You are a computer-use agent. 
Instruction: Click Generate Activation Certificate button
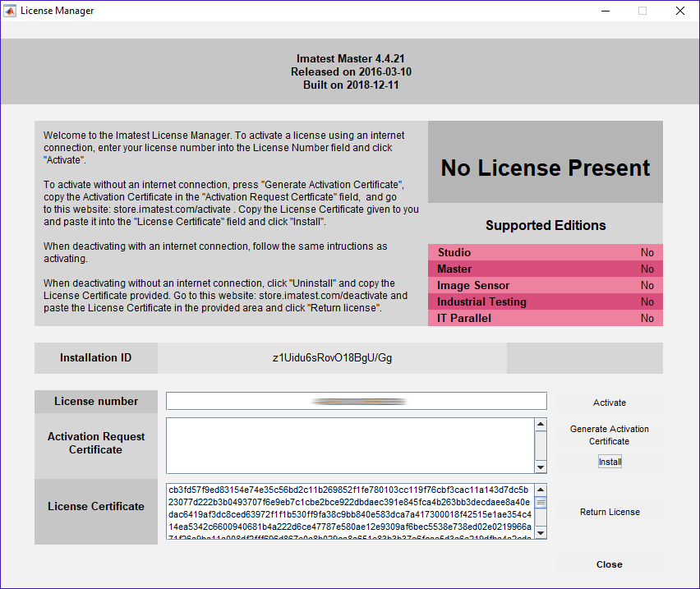coord(610,435)
